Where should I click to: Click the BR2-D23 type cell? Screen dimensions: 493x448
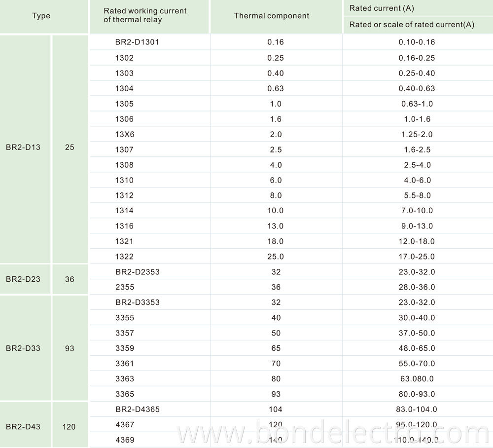point(23,279)
